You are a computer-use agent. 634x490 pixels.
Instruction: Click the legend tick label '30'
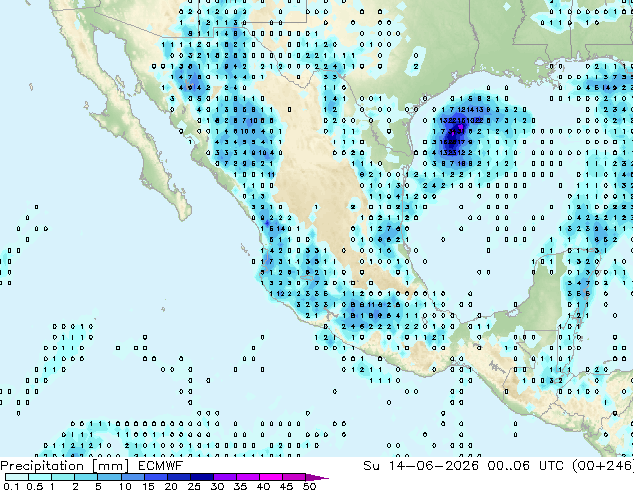(217, 486)
